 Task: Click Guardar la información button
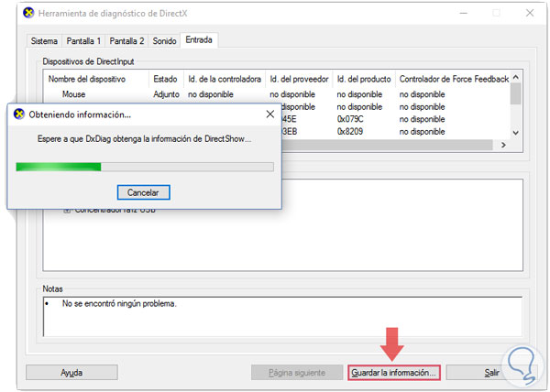click(394, 373)
